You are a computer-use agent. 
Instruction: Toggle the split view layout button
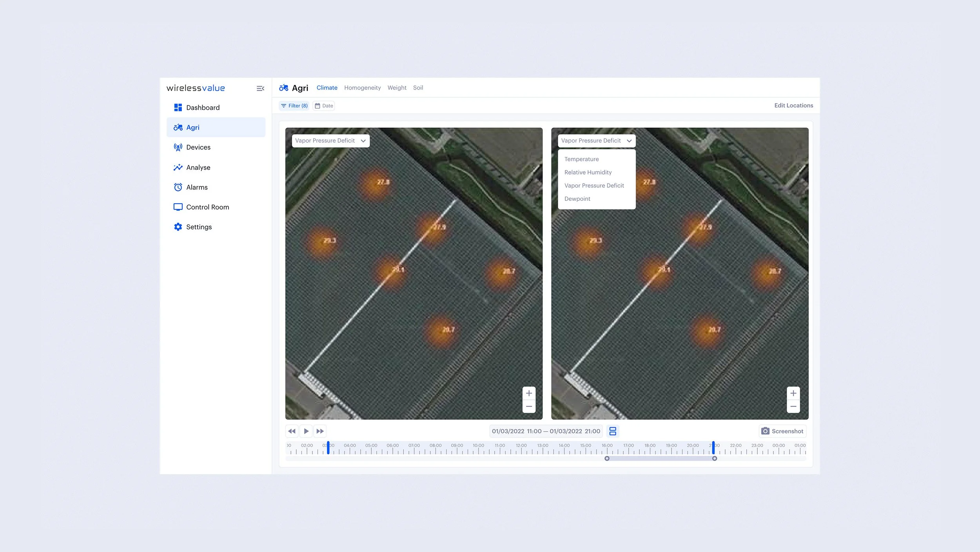point(613,431)
